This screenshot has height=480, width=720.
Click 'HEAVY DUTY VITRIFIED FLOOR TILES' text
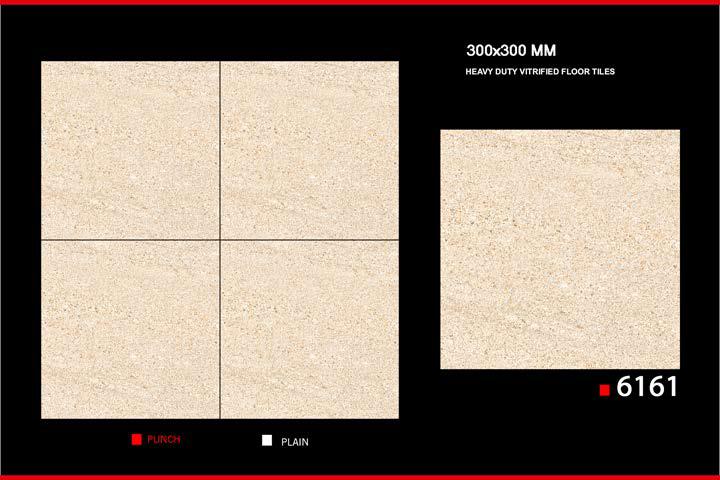pyautogui.click(x=540, y=72)
